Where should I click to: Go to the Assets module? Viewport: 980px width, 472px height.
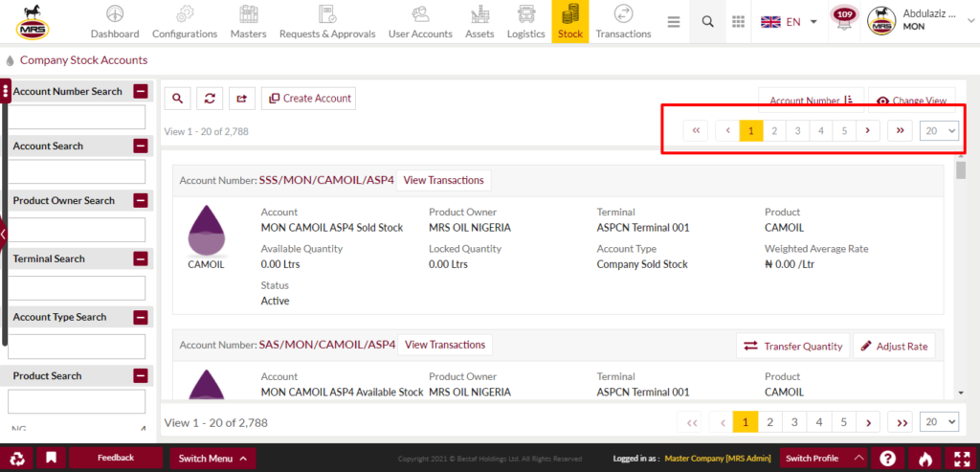click(479, 22)
